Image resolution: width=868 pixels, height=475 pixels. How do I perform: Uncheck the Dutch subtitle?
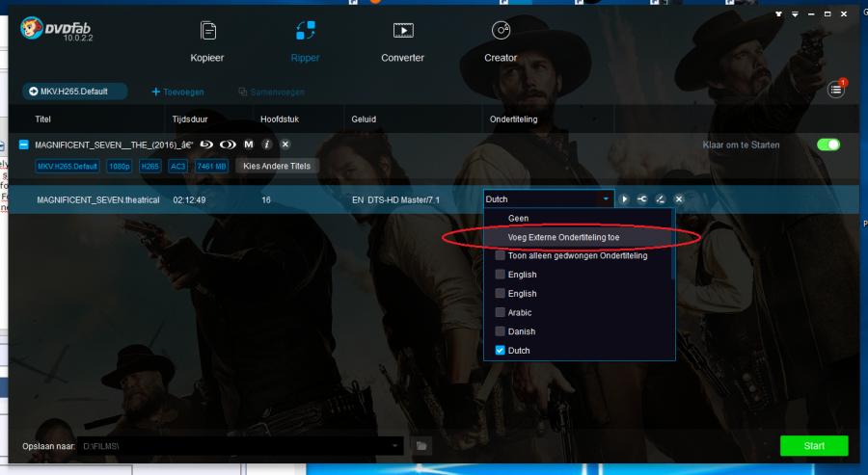[500, 350]
